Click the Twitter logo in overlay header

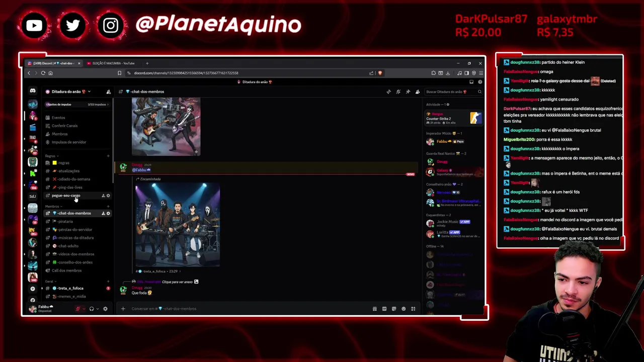(x=72, y=25)
